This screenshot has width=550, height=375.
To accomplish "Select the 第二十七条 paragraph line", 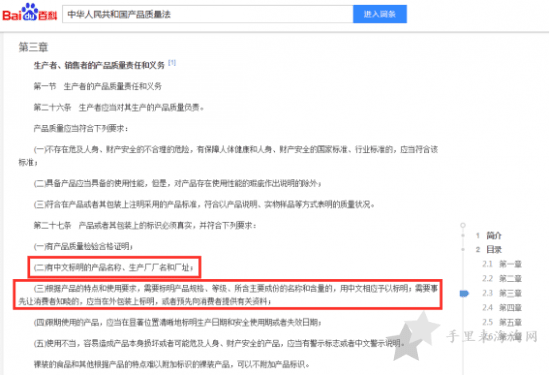I will coord(145,225).
